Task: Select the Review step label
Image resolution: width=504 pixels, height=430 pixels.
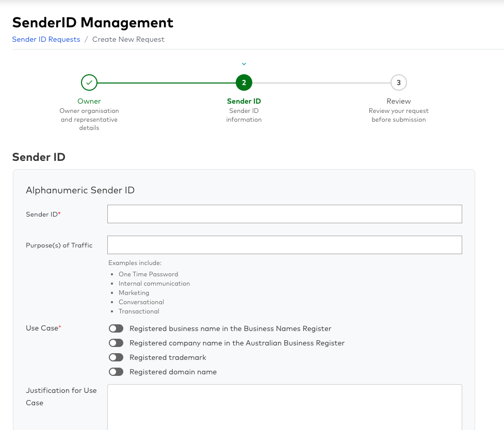Action: [398, 101]
